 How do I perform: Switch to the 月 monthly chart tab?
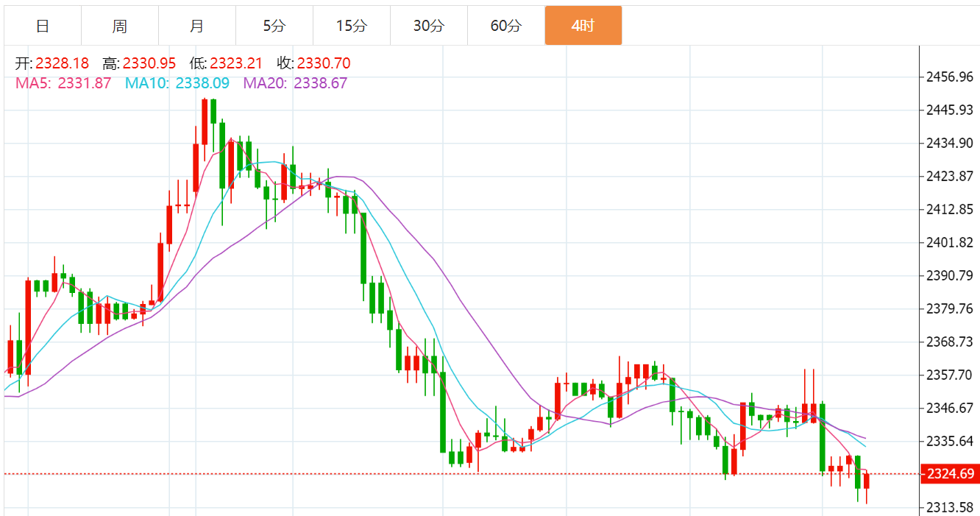click(197, 26)
